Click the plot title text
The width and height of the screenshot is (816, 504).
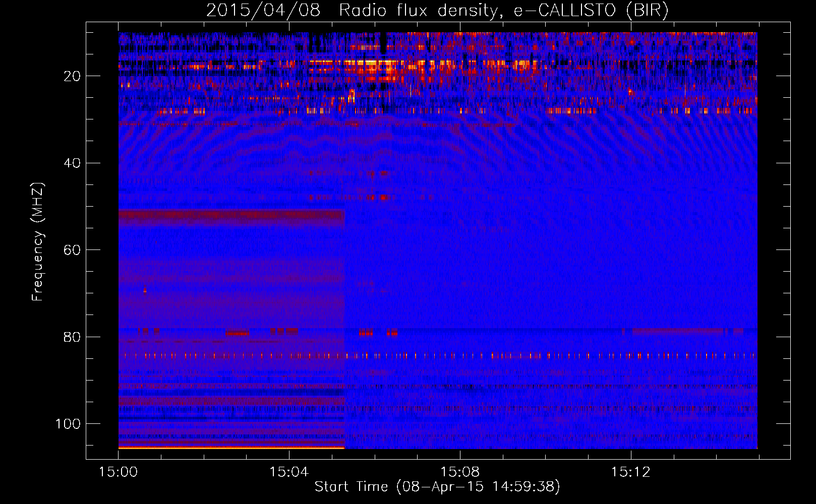click(437, 10)
